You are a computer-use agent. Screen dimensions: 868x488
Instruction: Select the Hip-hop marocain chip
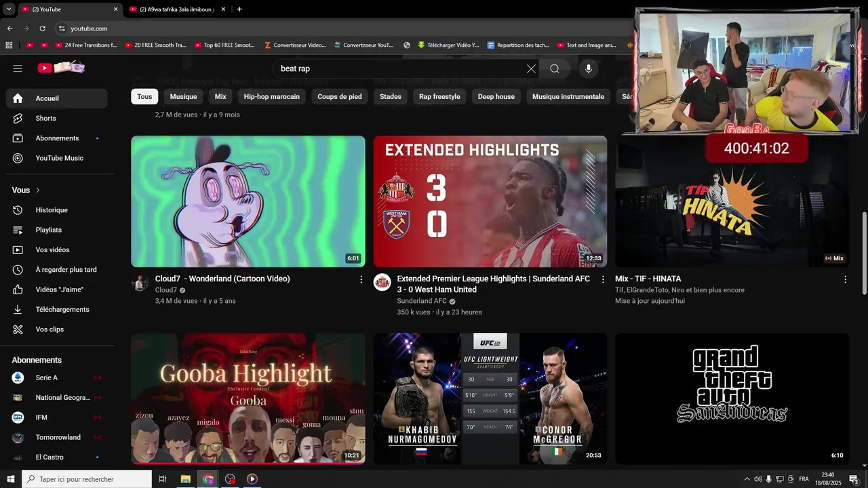(x=272, y=97)
